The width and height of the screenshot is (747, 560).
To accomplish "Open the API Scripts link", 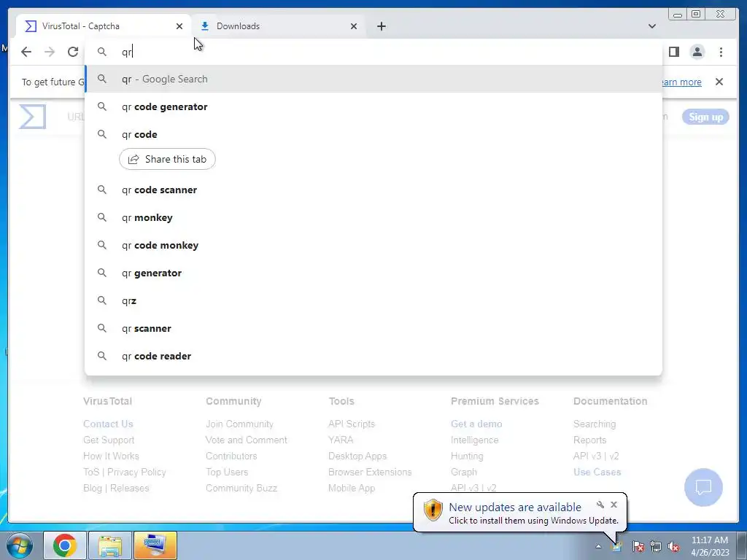I will pyautogui.click(x=352, y=424).
